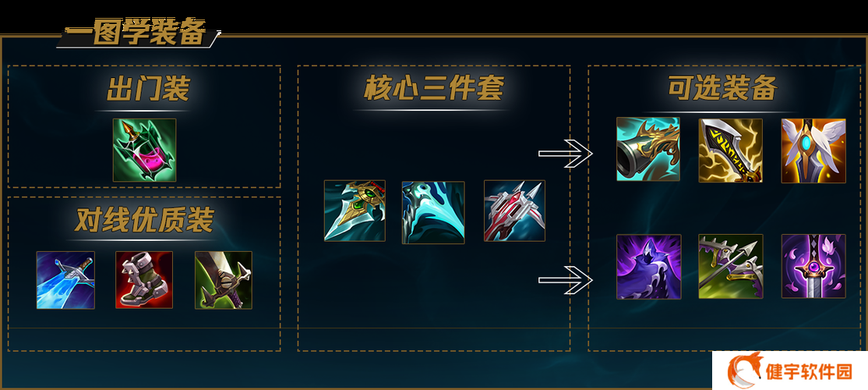Pick the yellow lightning curved blade item
The height and width of the screenshot is (390, 868).
pyautogui.click(x=731, y=151)
